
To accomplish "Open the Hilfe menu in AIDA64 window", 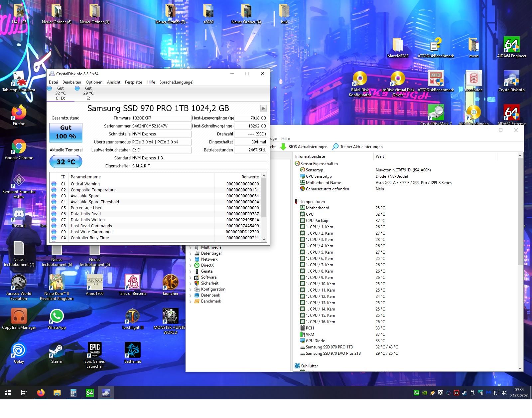I will tap(285, 138).
